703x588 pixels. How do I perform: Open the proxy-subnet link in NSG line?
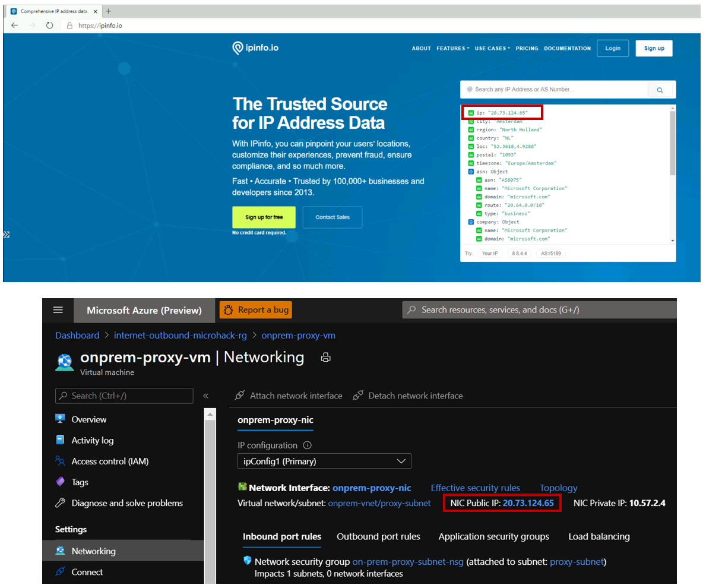point(577,561)
